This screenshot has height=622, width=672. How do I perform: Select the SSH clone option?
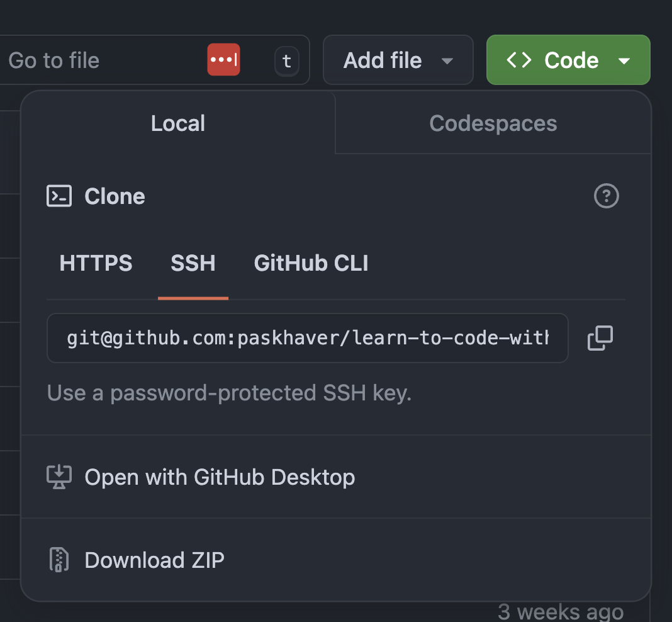tap(193, 263)
